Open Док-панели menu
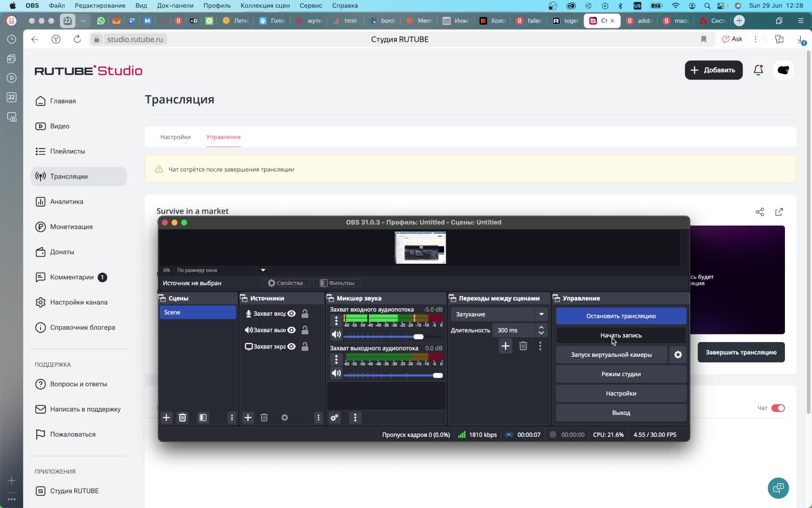 pos(175,6)
